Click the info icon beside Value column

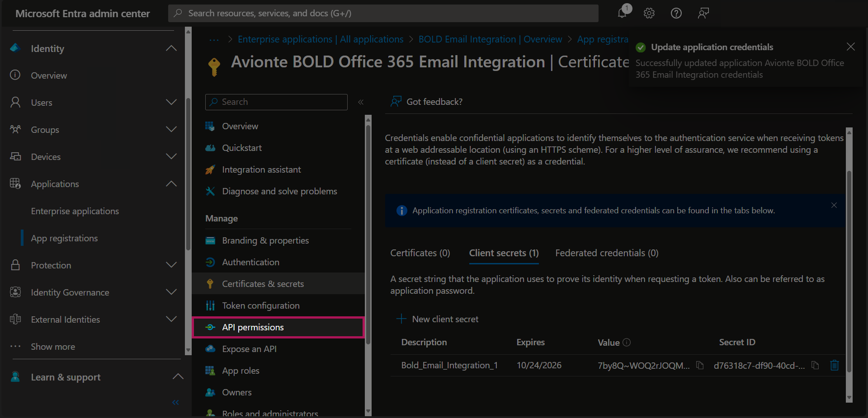pyautogui.click(x=627, y=343)
